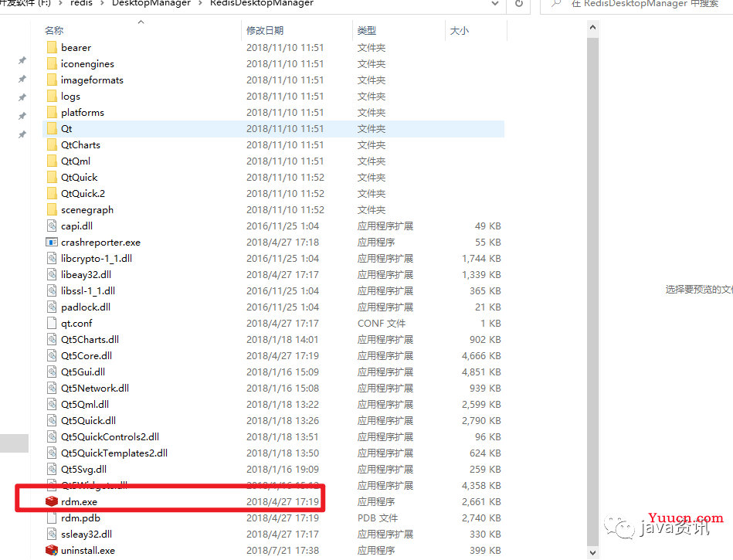Image resolution: width=733 pixels, height=560 pixels.
Task: Click the 2,661 KB size of rdm.exe
Action: pyautogui.click(x=481, y=501)
